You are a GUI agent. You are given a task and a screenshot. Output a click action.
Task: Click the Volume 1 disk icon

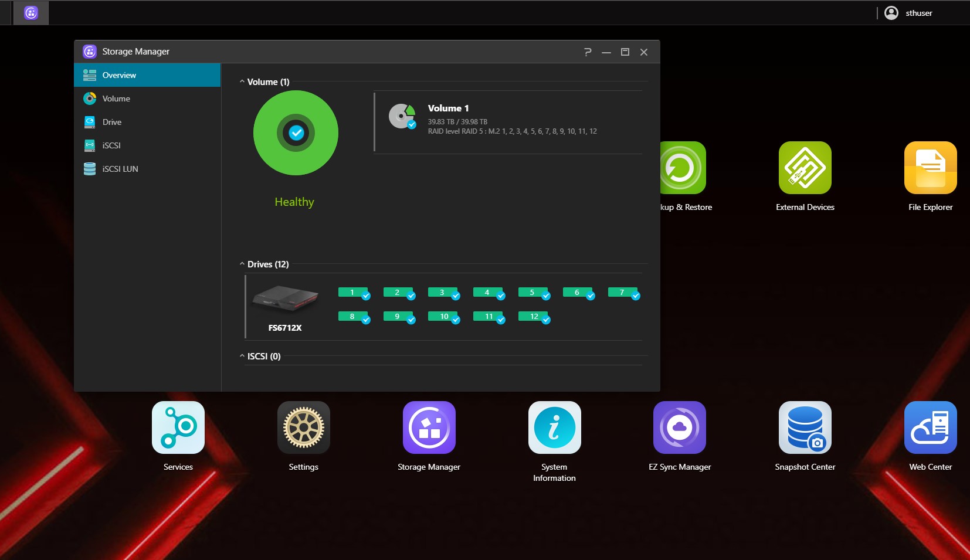point(402,116)
